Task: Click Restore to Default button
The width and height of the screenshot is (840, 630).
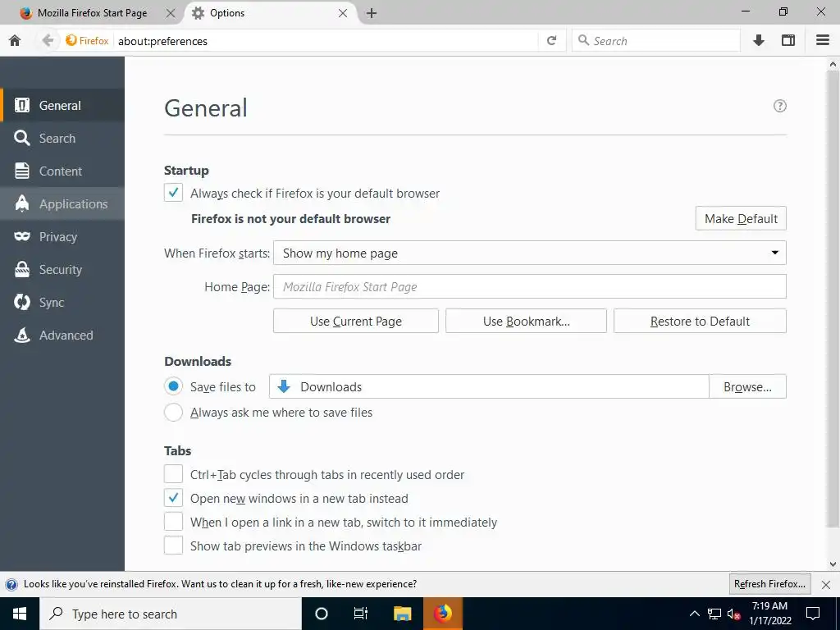Action: [x=700, y=321]
